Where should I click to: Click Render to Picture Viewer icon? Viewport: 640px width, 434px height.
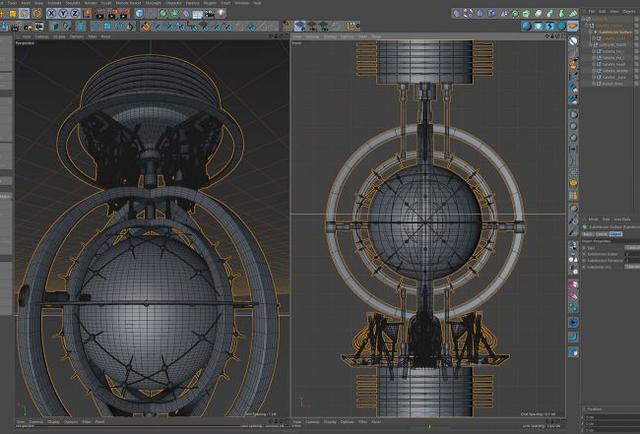click(112, 14)
